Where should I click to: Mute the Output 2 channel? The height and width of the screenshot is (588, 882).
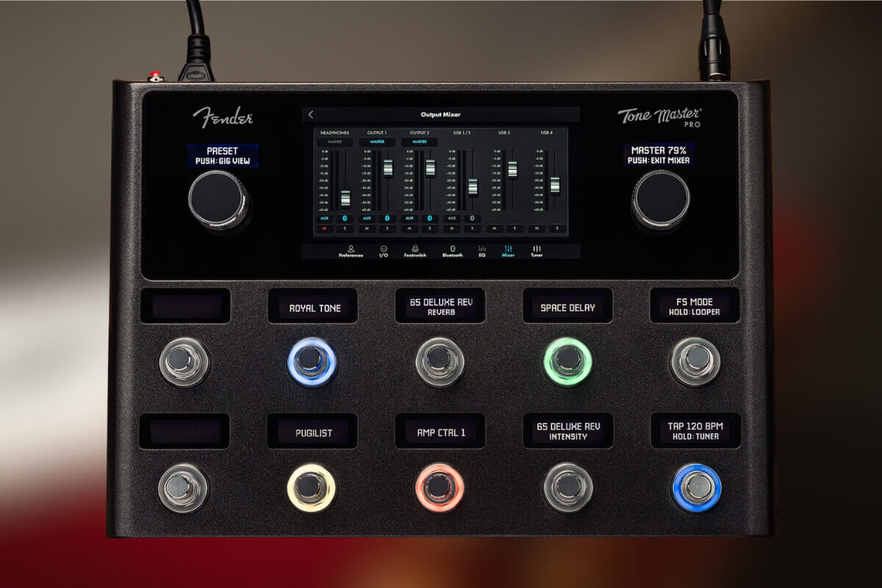click(x=409, y=228)
